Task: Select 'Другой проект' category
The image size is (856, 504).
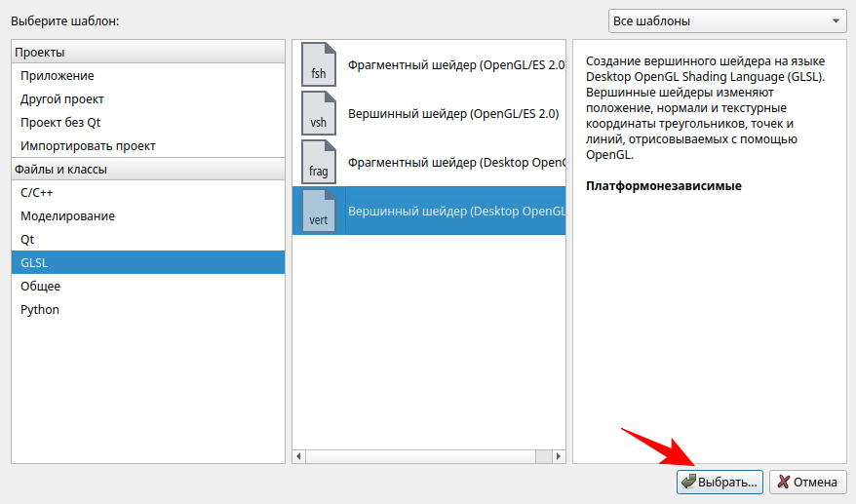Action: 62,98
